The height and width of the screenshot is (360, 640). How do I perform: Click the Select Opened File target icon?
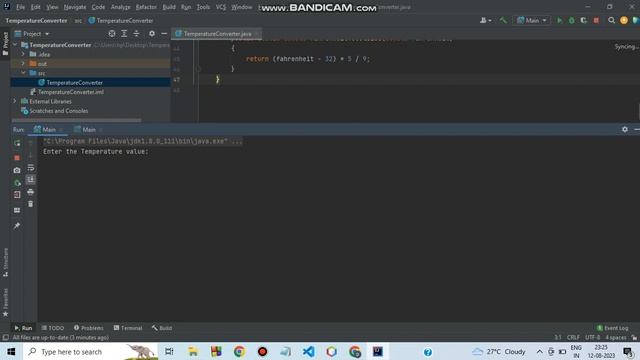[111, 33]
